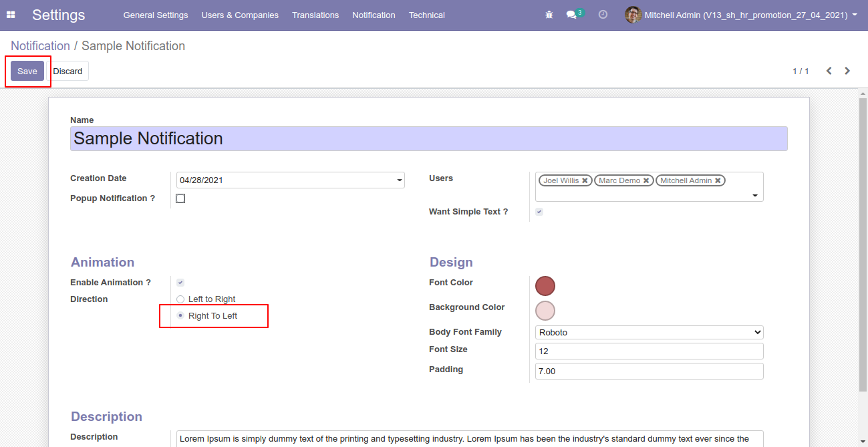The width and height of the screenshot is (868, 447).
Task: Save the notification record
Action: click(27, 71)
